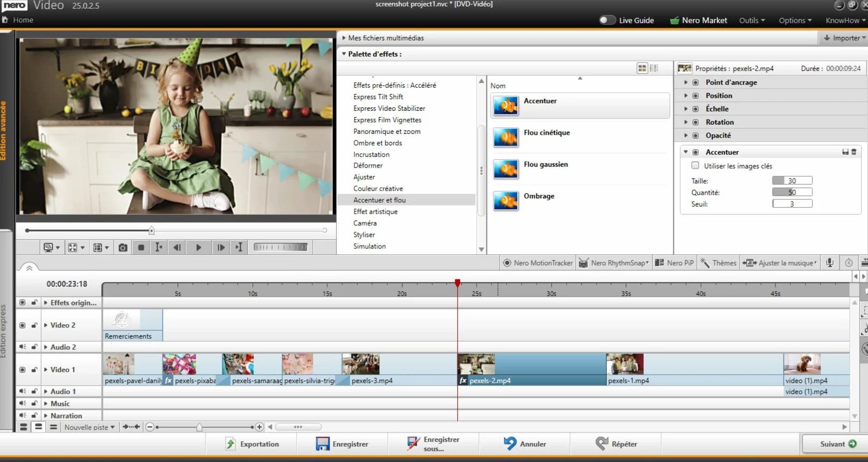Open the Importer dropdown

(x=844, y=38)
